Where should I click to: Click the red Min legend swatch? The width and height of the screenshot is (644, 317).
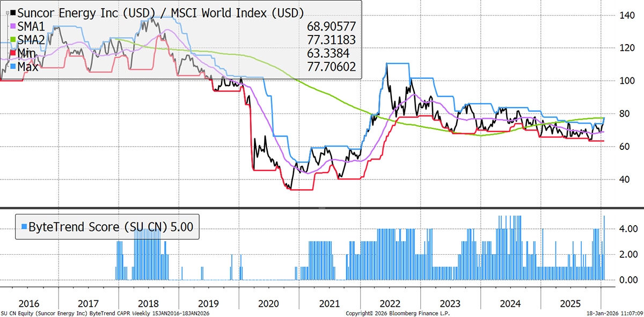coord(13,53)
